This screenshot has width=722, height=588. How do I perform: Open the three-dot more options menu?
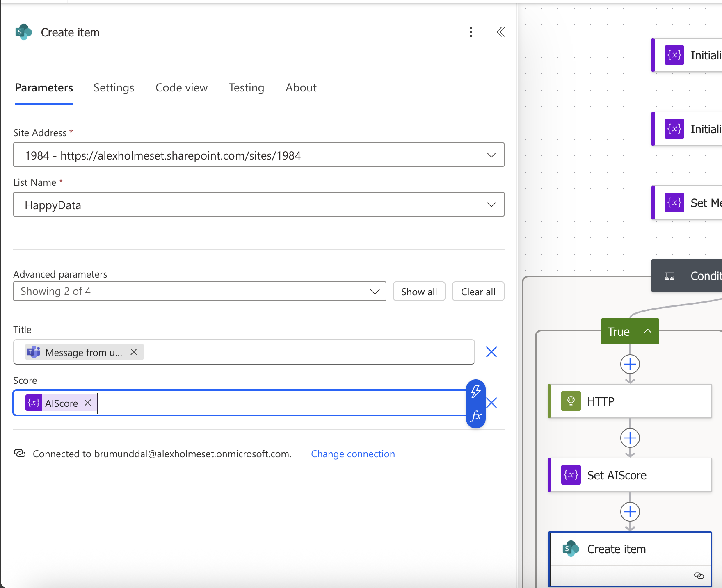pos(471,32)
